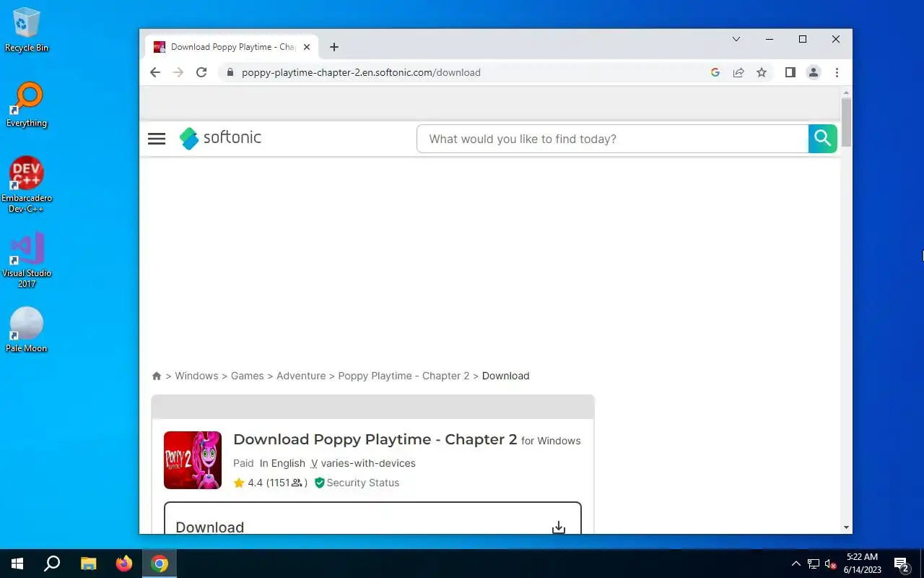Reload the current page
This screenshot has height=578, width=924.
(x=201, y=72)
